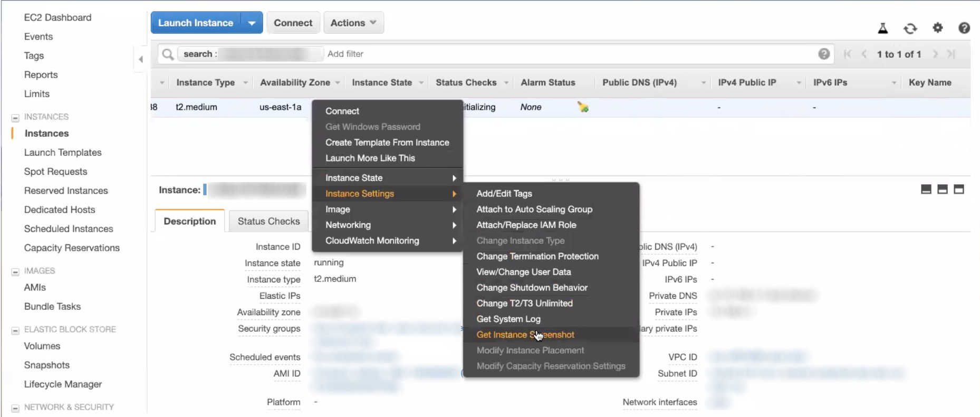Open the settings gear icon
The image size is (980, 417).
point(937,27)
